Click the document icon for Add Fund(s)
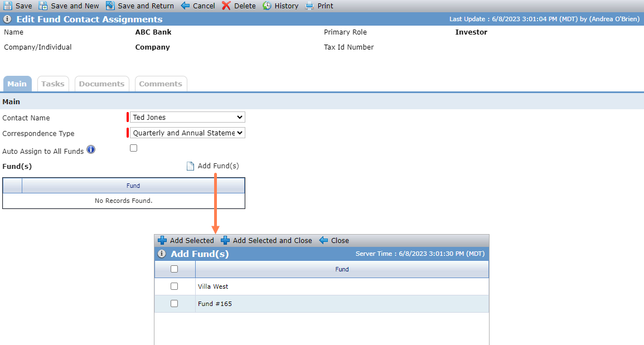The height and width of the screenshot is (345, 644). pos(190,166)
